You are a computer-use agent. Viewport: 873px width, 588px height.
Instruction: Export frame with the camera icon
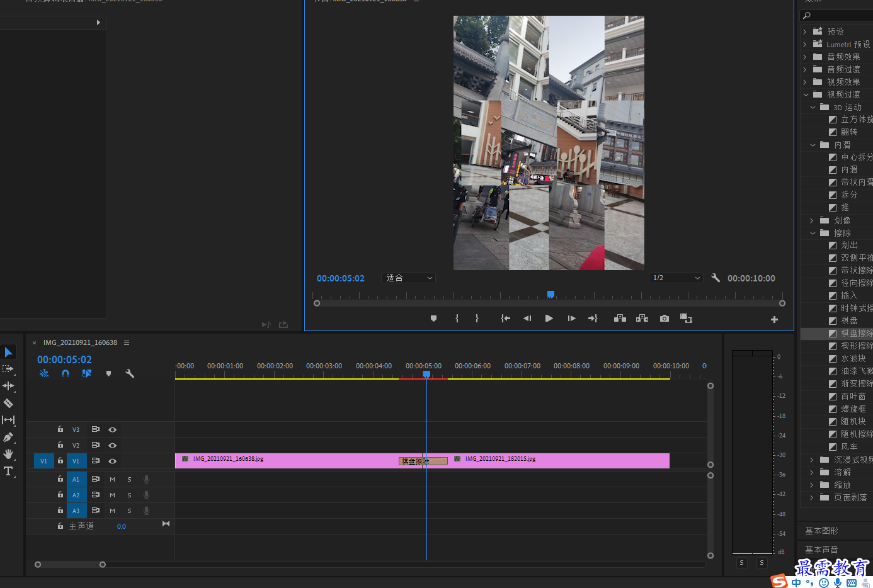[665, 319]
